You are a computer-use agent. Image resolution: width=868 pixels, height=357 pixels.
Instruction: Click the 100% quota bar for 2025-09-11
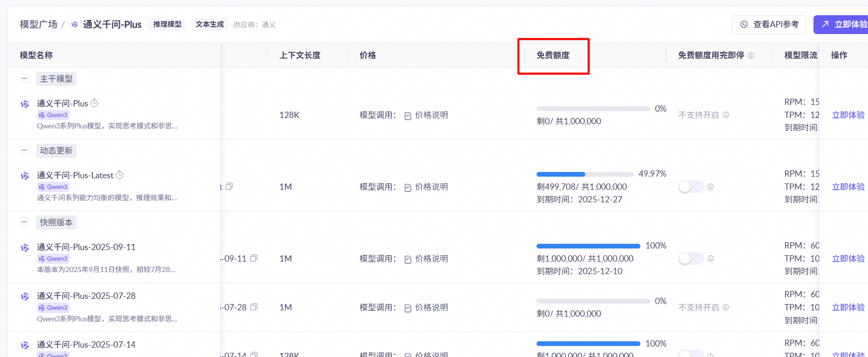(x=588, y=246)
